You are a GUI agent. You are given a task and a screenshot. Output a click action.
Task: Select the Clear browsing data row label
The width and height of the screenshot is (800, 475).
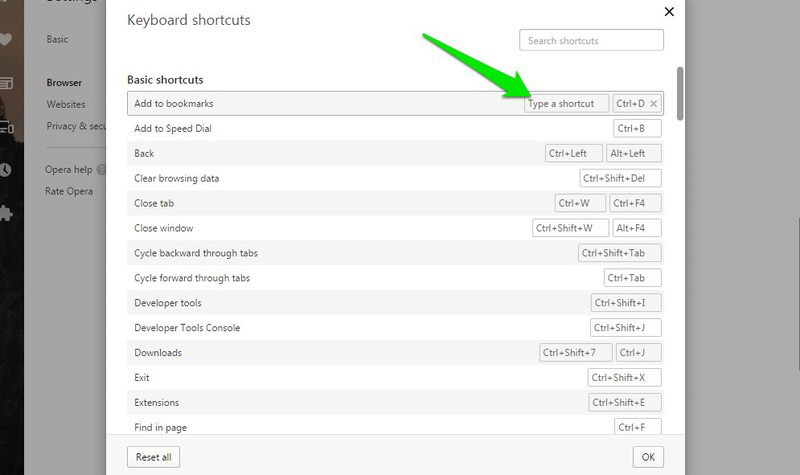[177, 179]
